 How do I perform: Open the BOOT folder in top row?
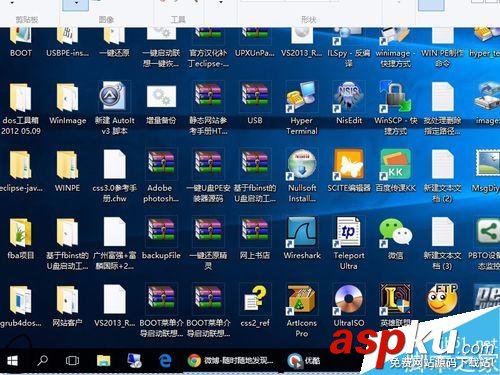[x=21, y=36]
